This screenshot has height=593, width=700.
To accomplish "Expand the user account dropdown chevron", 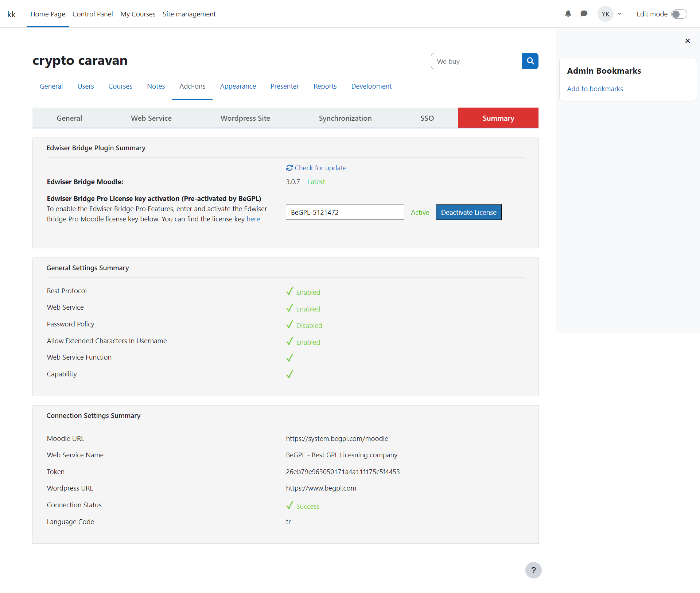I will point(620,13).
